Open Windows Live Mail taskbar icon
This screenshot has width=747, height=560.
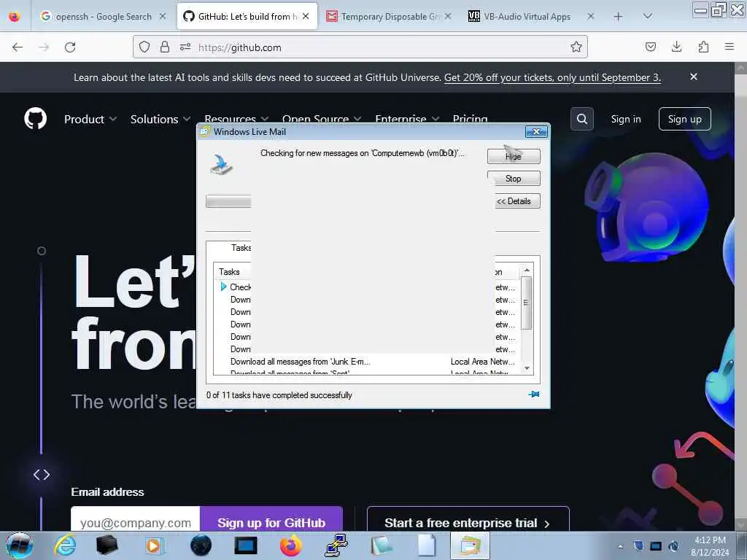tap(471, 545)
